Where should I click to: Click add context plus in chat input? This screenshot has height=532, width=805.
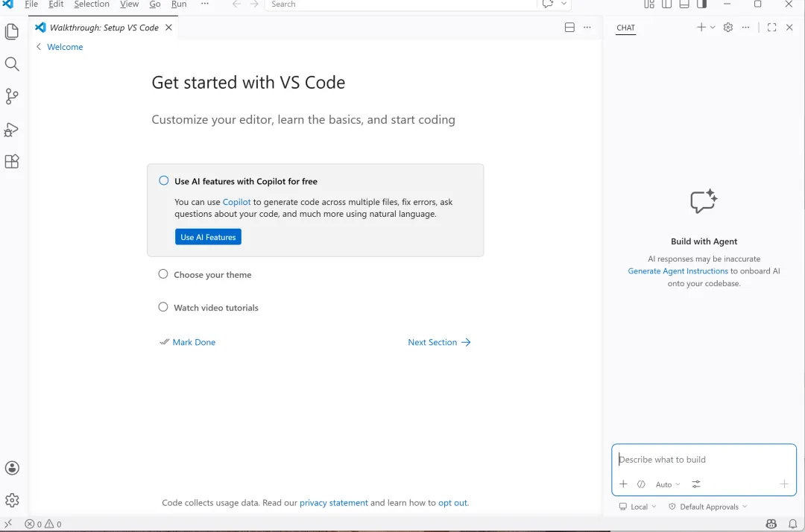623,484
